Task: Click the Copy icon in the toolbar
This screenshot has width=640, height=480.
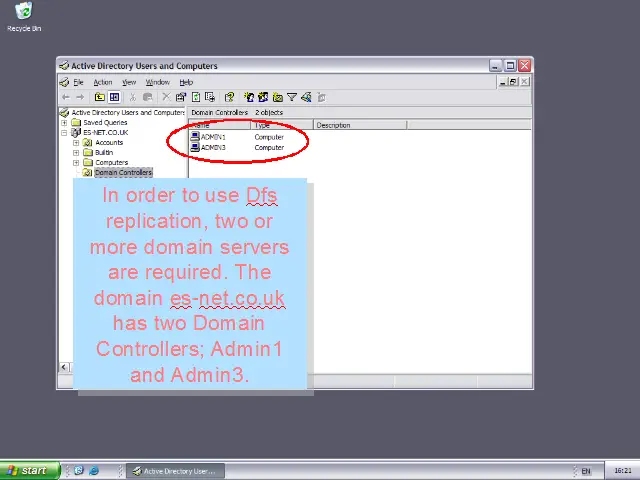Action: (147, 97)
